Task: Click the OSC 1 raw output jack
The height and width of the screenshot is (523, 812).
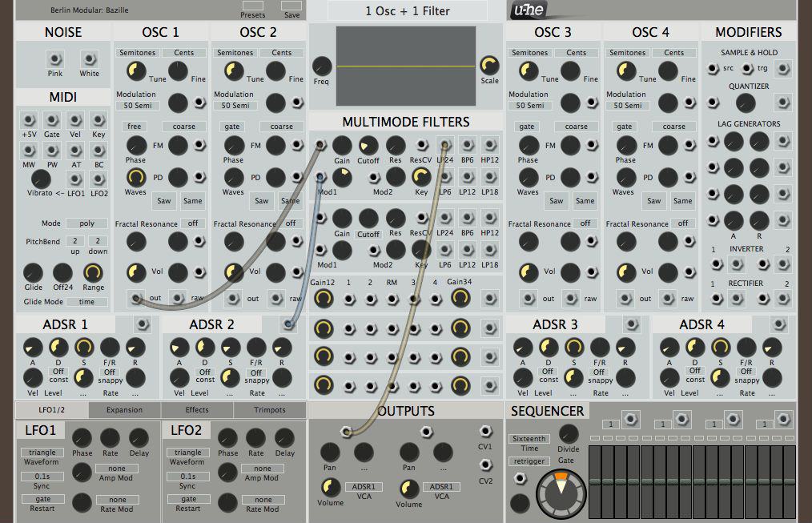Action: tap(178, 298)
